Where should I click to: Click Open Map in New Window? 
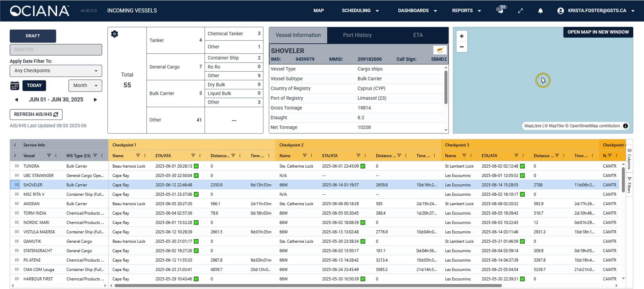[598, 32]
